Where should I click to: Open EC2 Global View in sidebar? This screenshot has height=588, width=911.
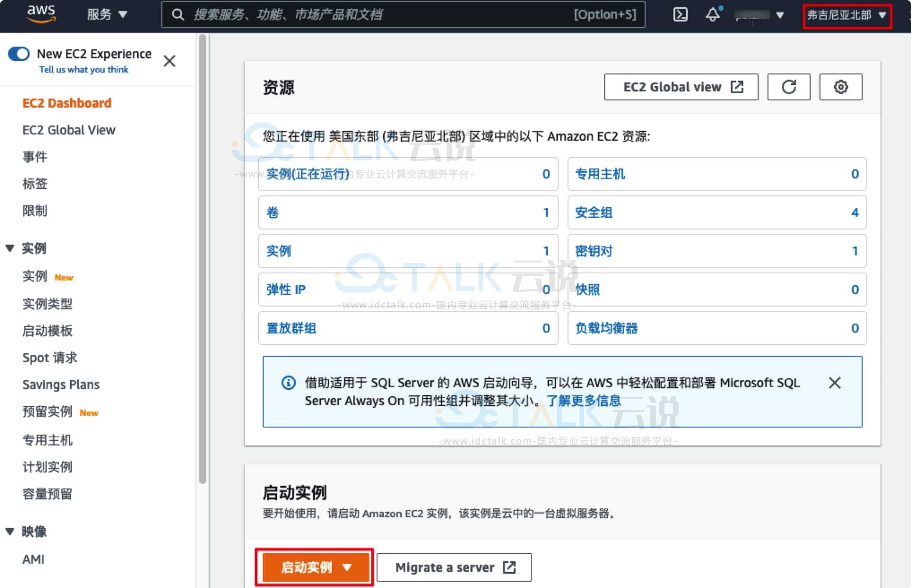pos(69,130)
